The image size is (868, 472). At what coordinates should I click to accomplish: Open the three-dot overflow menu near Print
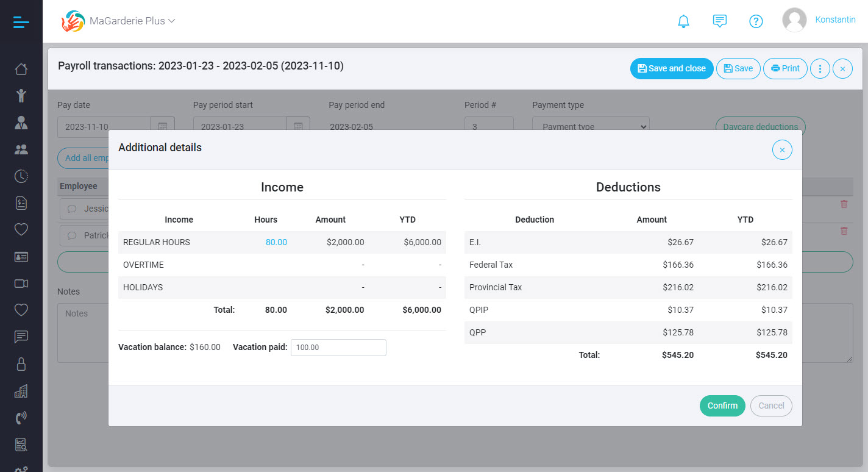coord(820,68)
